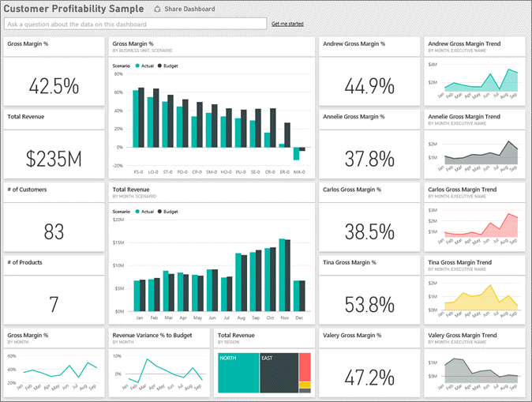Open Annelie Gross Margin Trend chart
Image resolution: width=532 pixels, height=402 pixels.
pyautogui.click(x=474, y=152)
